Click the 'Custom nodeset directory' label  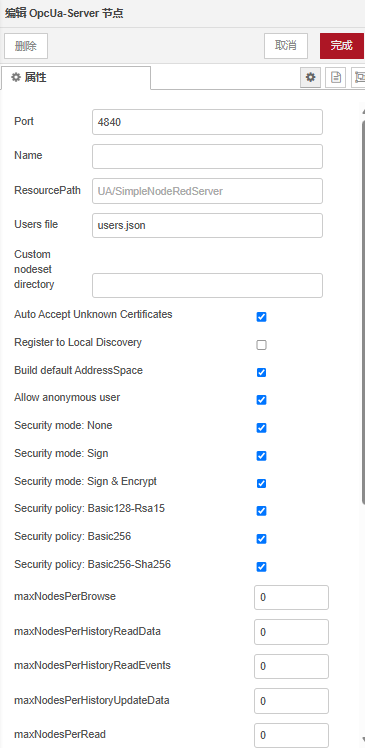(x=34, y=269)
